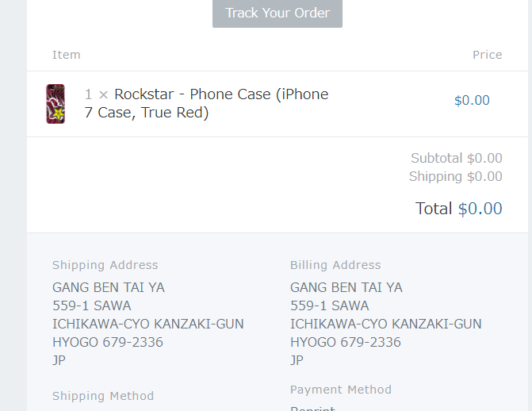
Task: Click billing line ICHIKAWA-CYO KANZAKI-GUN
Action: point(386,324)
